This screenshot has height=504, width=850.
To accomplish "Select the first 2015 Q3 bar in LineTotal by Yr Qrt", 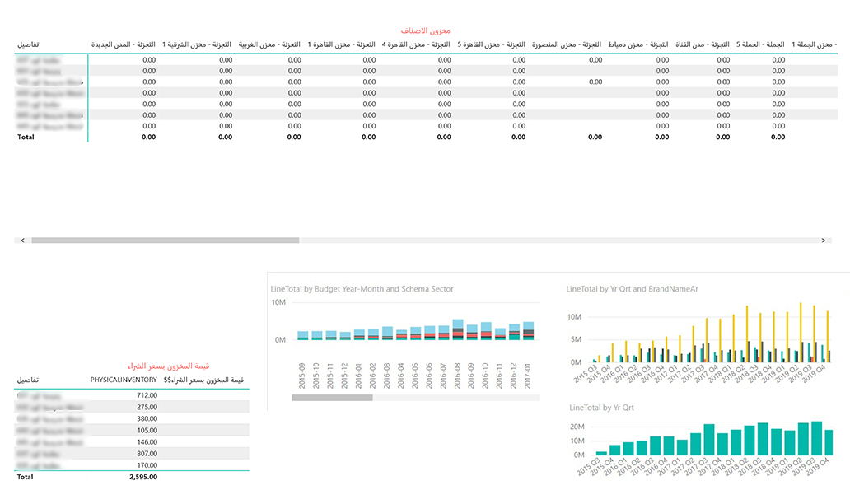I will click(x=601, y=453).
